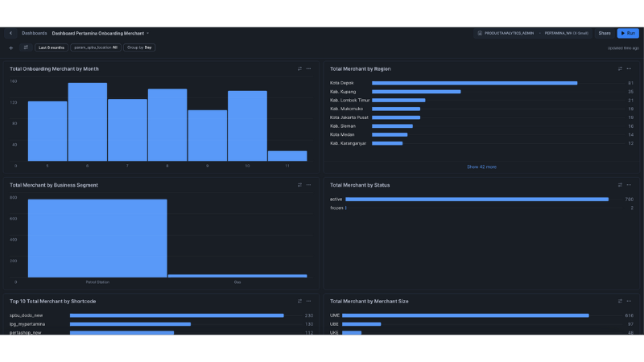Select the Kota Depok region row
Screen dimensions: 644x362
coord(481,83)
